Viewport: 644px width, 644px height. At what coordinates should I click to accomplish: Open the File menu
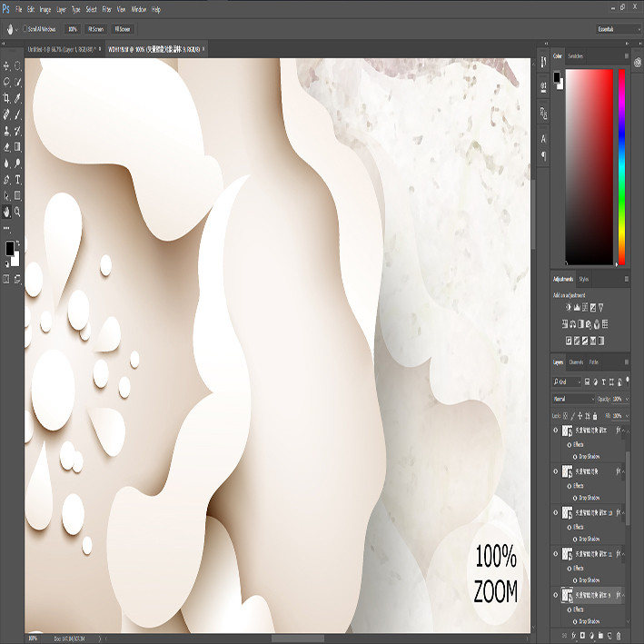click(18, 9)
